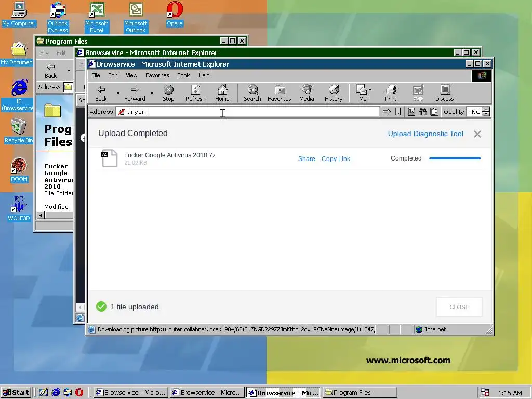This screenshot has width=532, height=399.
Task: Print the current page
Action: coord(391,94)
